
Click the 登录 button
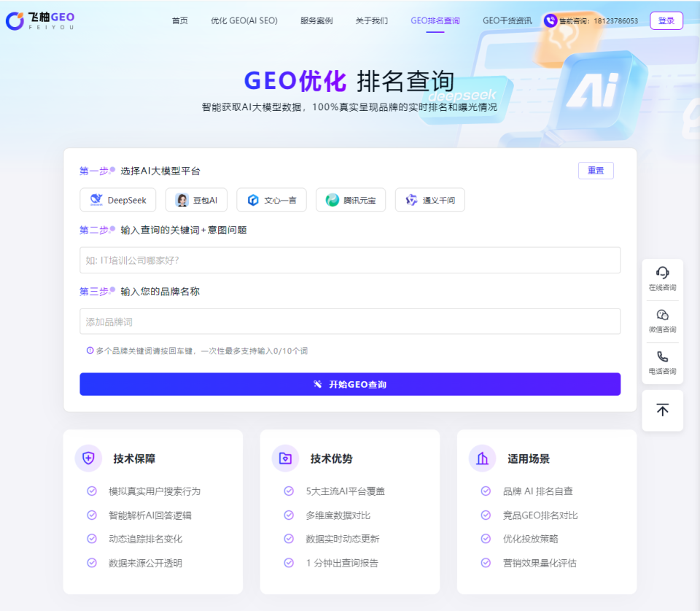(666, 20)
